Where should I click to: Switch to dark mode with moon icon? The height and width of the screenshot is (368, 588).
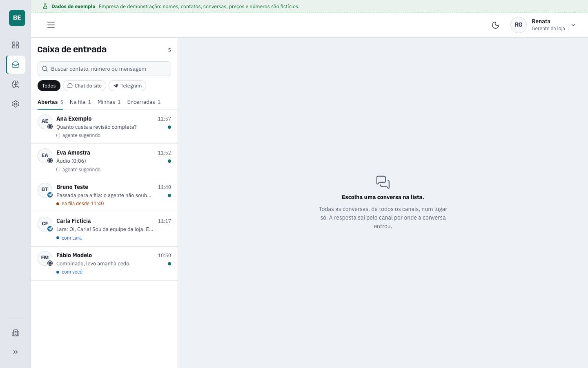[495, 25]
